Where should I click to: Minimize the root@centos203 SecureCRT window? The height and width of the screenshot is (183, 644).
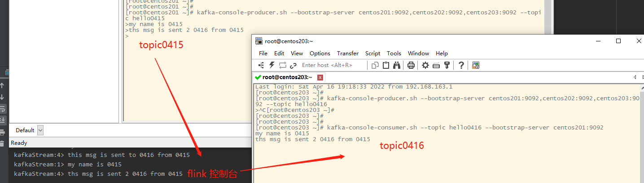tap(598, 41)
